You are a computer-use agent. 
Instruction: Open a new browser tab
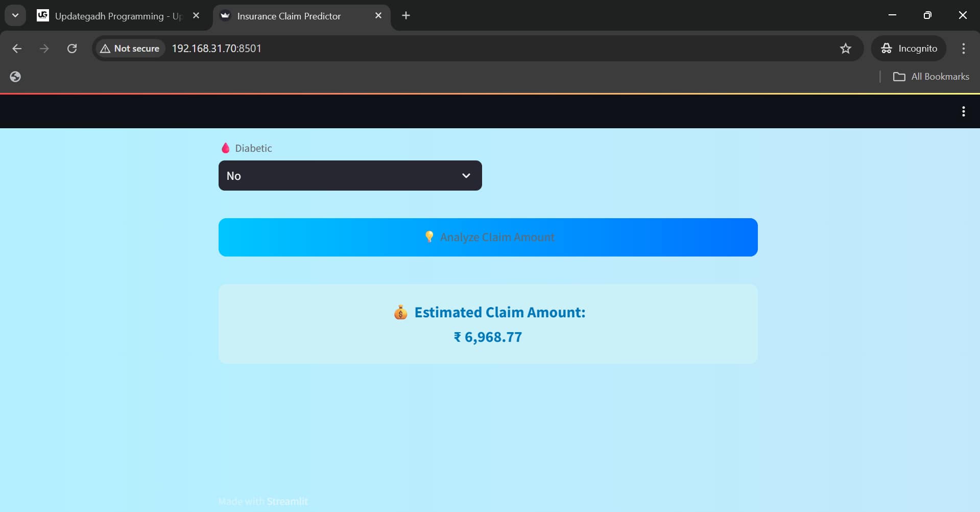point(405,15)
